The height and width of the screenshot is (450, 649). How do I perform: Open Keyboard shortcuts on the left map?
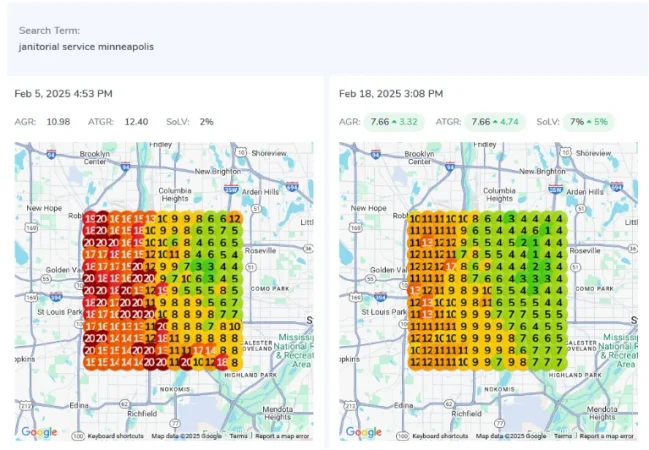click(115, 436)
